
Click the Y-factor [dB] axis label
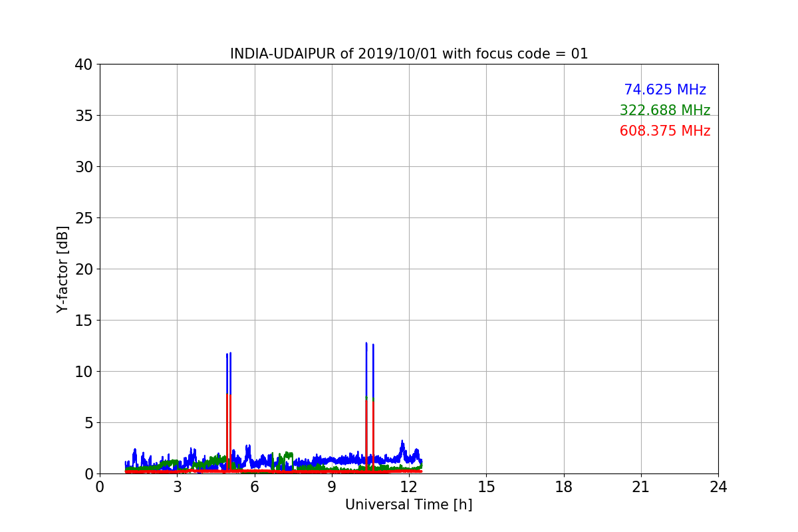click(x=63, y=269)
